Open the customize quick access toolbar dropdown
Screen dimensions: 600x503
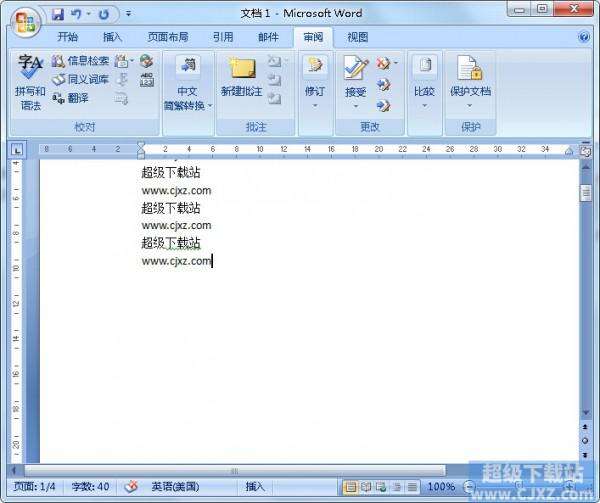(x=129, y=14)
